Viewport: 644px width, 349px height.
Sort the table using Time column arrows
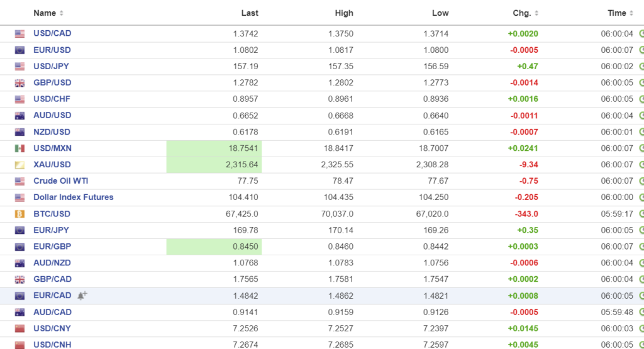(x=631, y=13)
